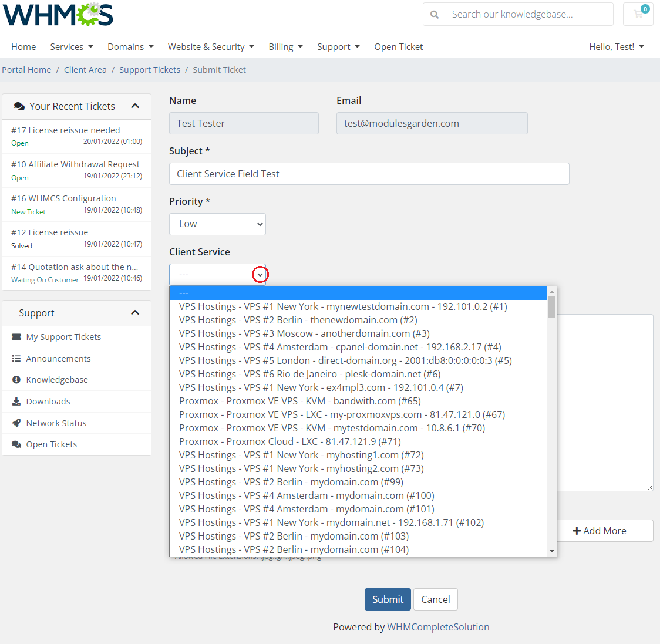Click the Cancel button
660x644 pixels.
click(x=436, y=599)
